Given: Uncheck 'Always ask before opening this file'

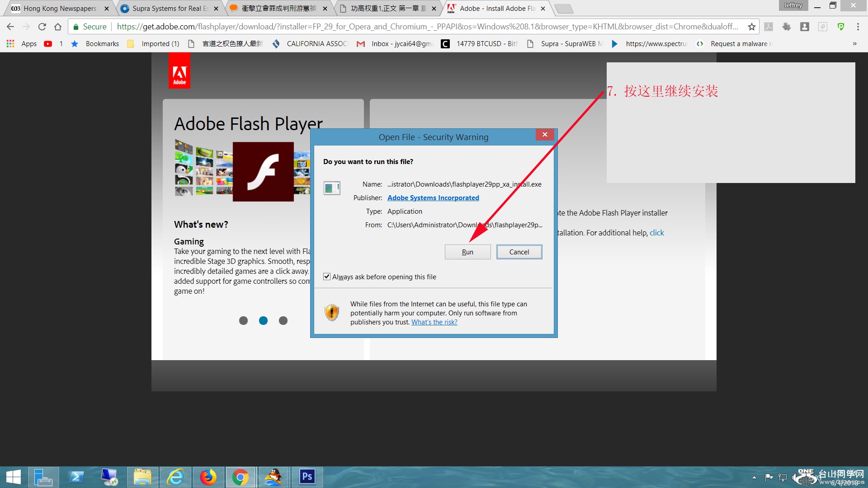Looking at the screenshot, I should coord(327,277).
